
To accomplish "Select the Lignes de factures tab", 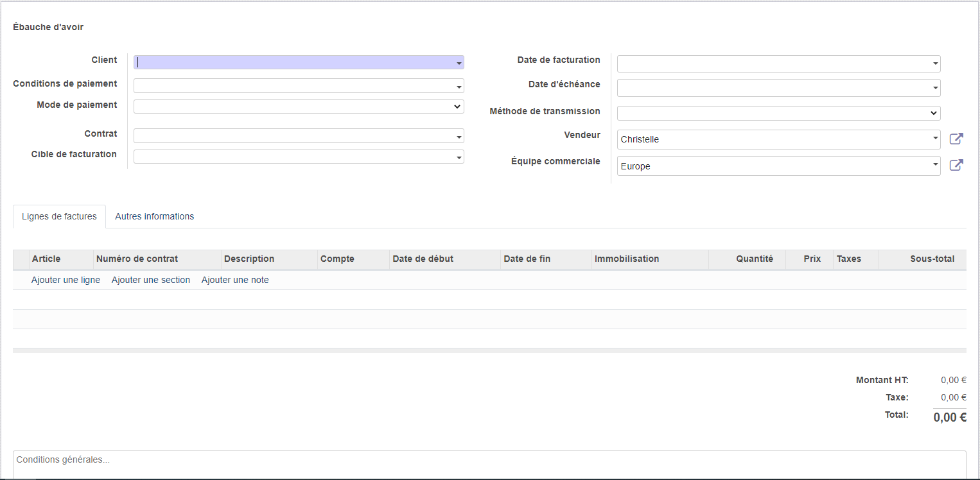I will pyautogui.click(x=59, y=216).
